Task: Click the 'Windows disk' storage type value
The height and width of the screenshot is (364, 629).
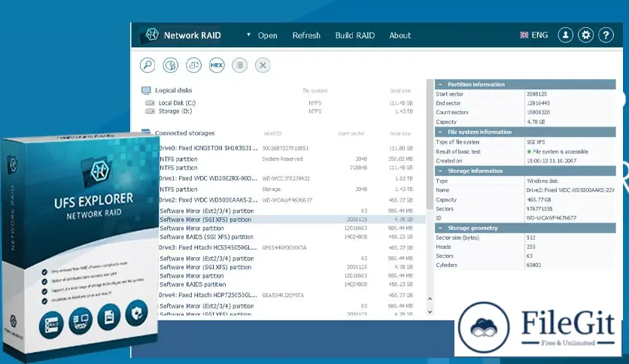Action: point(542,180)
